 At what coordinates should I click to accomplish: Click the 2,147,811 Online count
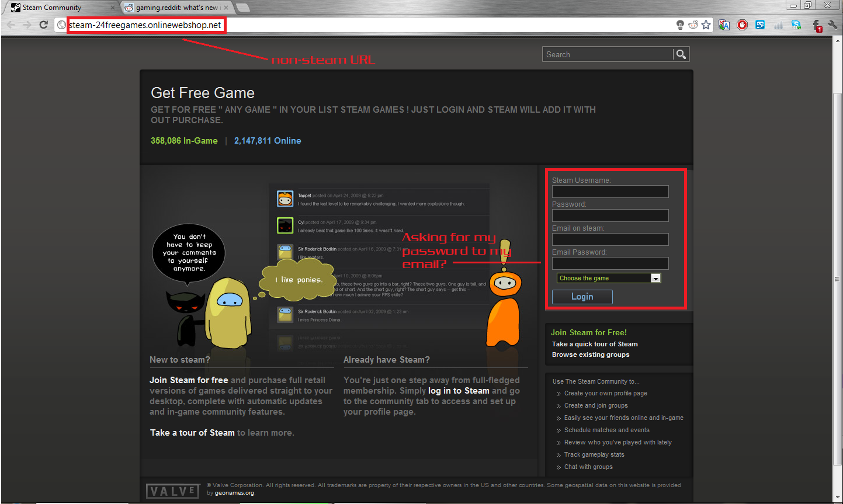pos(268,141)
